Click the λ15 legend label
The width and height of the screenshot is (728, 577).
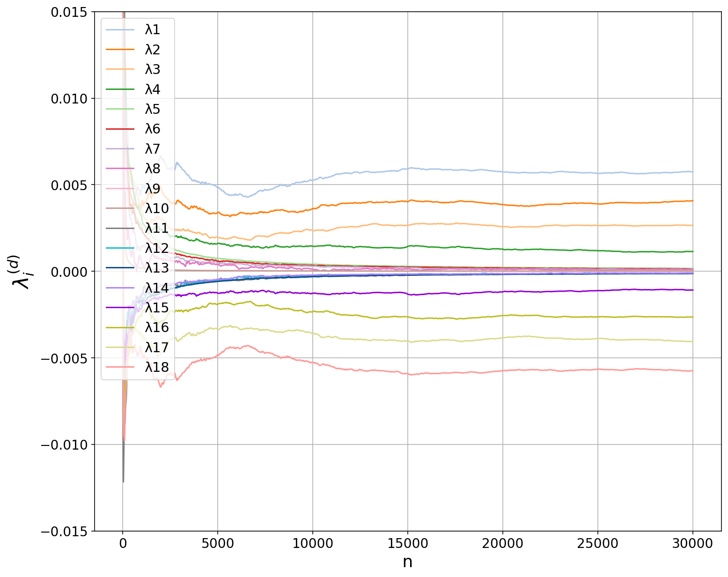click(x=157, y=307)
